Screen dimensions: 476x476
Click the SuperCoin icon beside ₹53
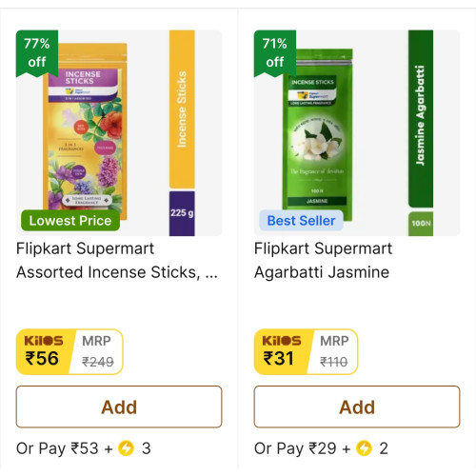pyautogui.click(x=126, y=448)
